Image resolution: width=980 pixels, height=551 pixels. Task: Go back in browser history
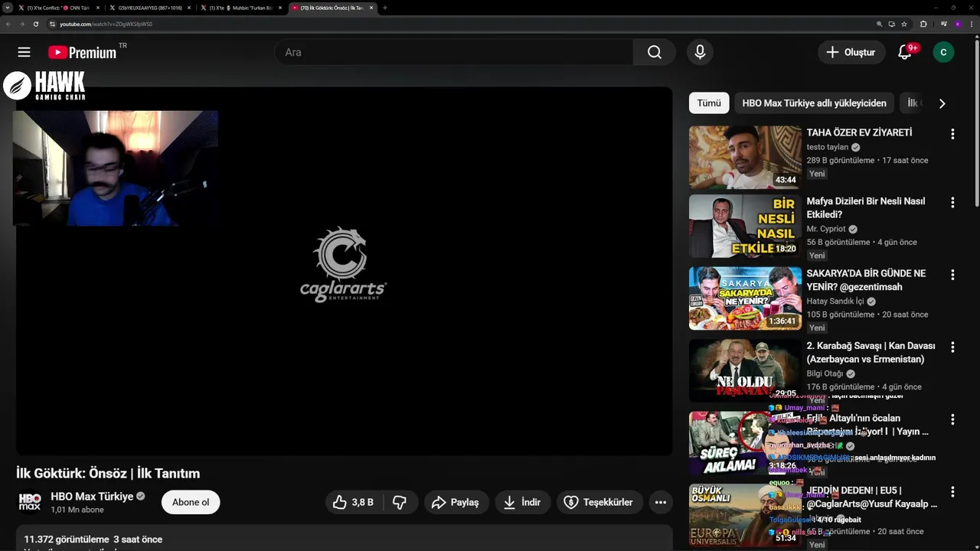tap(8, 24)
